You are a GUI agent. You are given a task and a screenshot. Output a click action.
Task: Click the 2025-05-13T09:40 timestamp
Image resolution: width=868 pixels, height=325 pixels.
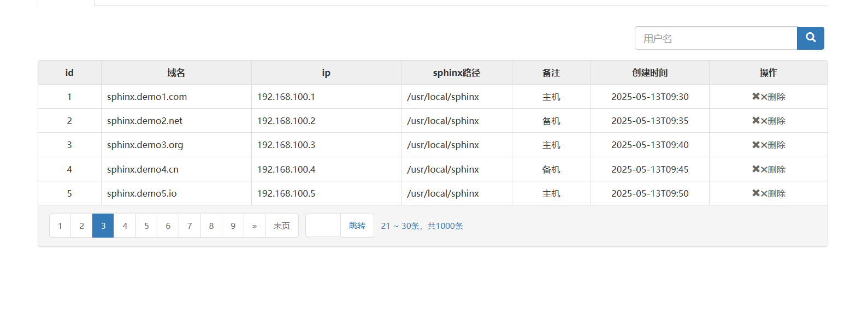click(x=650, y=145)
